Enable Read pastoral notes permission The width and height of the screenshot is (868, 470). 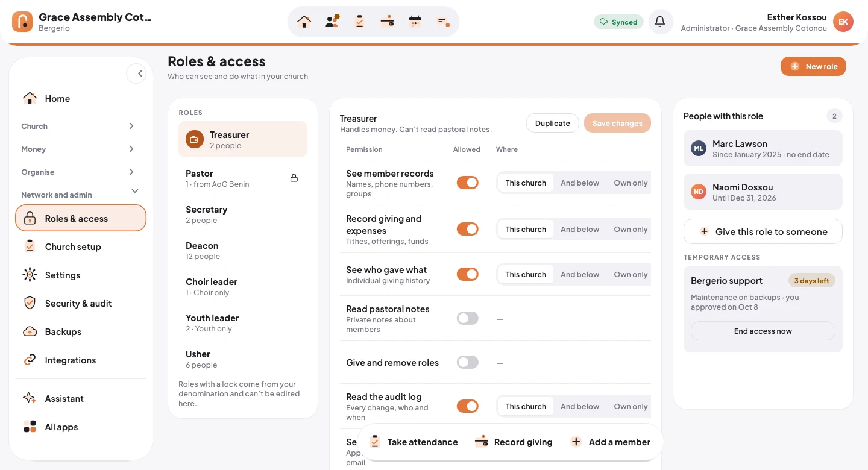click(468, 318)
